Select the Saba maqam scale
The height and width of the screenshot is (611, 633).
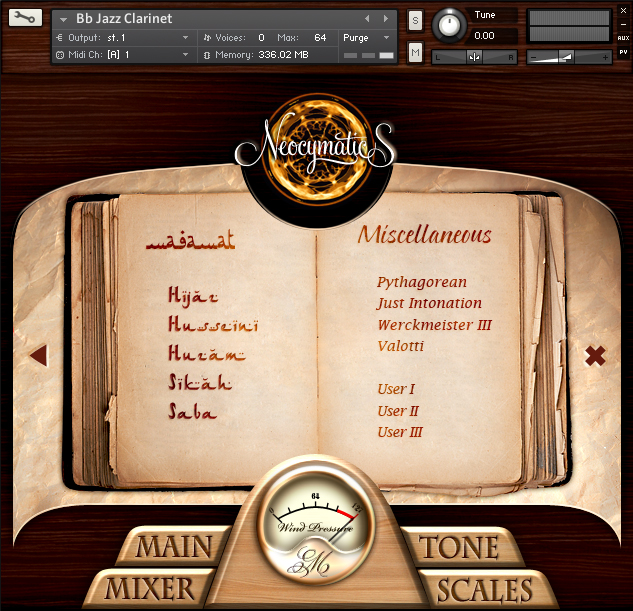coord(192,411)
